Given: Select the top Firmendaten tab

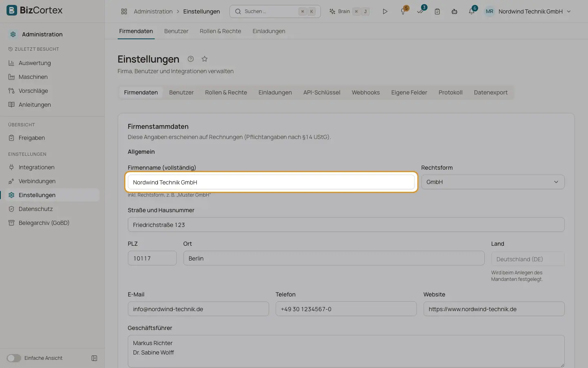Looking at the screenshot, I should (x=136, y=31).
